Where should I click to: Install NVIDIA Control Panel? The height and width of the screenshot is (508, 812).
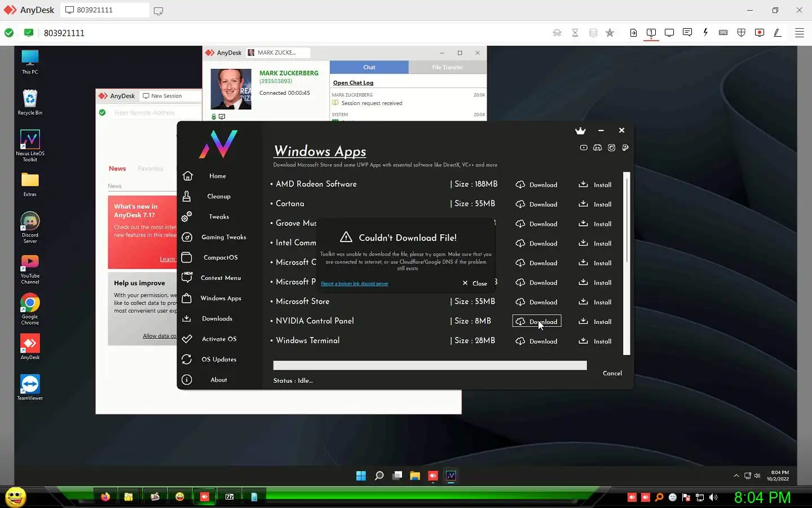[x=595, y=322]
